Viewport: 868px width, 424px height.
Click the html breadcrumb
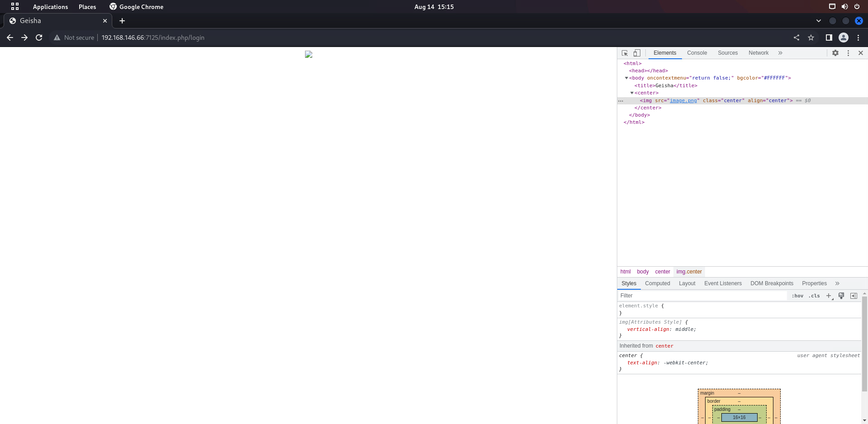point(625,272)
